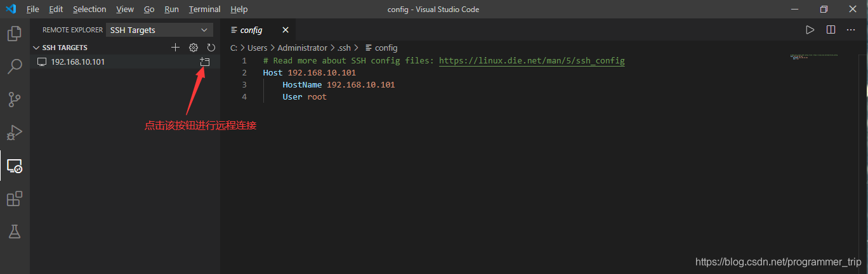This screenshot has width=868, height=274.
Task: Open the editor More Actions ellipsis
Action: (x=852, y=30)
